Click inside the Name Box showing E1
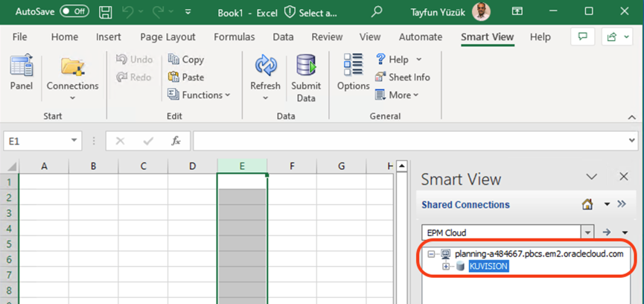 click(x=36, y=140)
